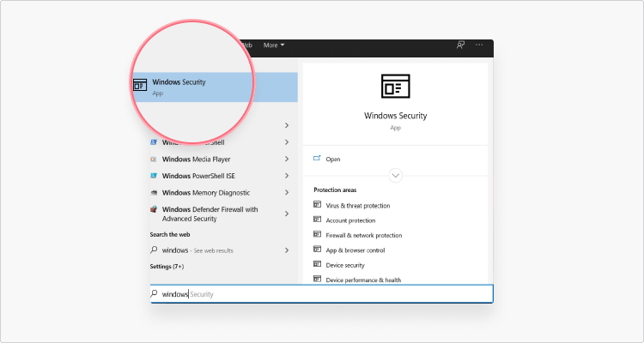Click the Windows Security title in the preview pane
This screenshot has height=343, width=644.
tap(396, 116)
